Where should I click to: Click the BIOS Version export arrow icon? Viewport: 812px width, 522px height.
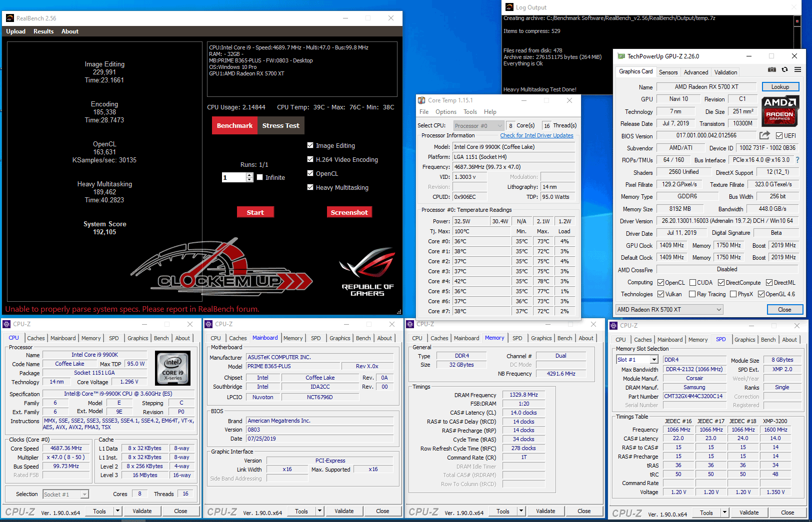(x=764, y=135)
